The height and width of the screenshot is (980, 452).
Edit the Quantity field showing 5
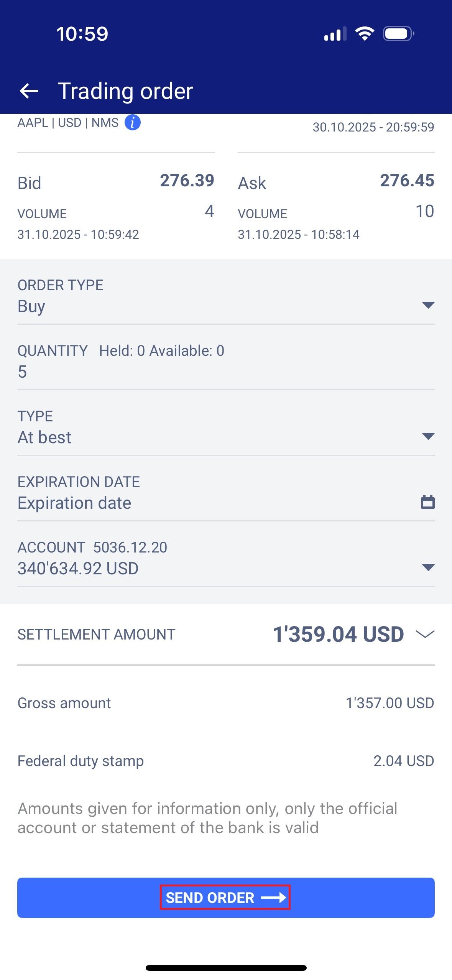pyautogui.click(x=225, y=372)
